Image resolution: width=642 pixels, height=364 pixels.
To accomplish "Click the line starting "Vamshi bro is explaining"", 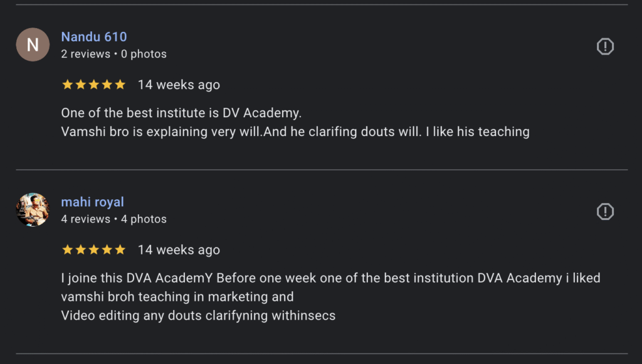I will pos(295,132).
